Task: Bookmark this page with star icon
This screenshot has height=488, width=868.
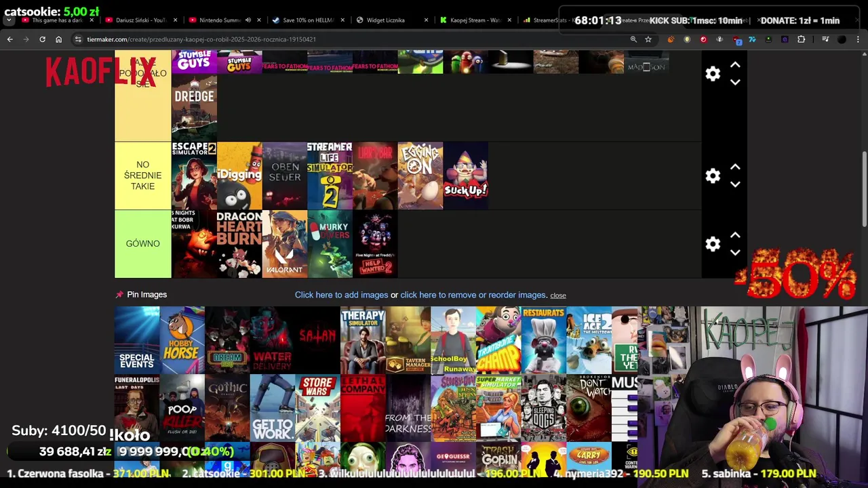Action: click(648, 39)
